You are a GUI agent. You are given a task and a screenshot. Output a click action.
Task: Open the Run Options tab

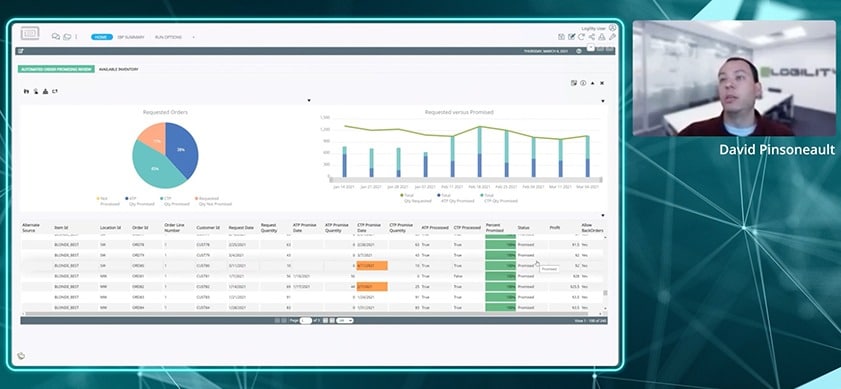168,37
